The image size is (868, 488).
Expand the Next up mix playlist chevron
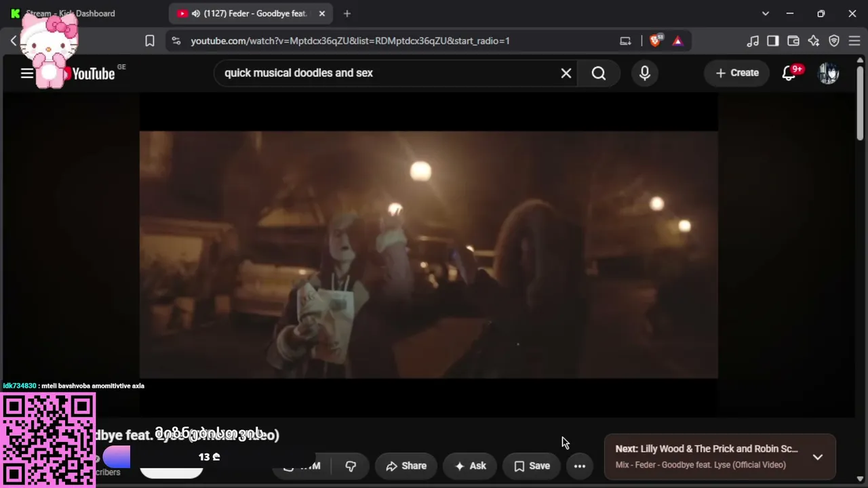tap(818, 457)
